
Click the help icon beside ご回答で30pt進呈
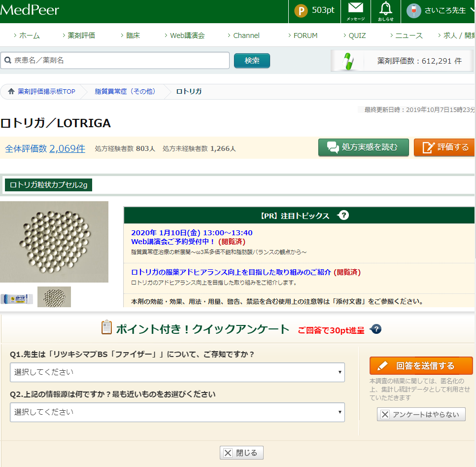[376, 329]
